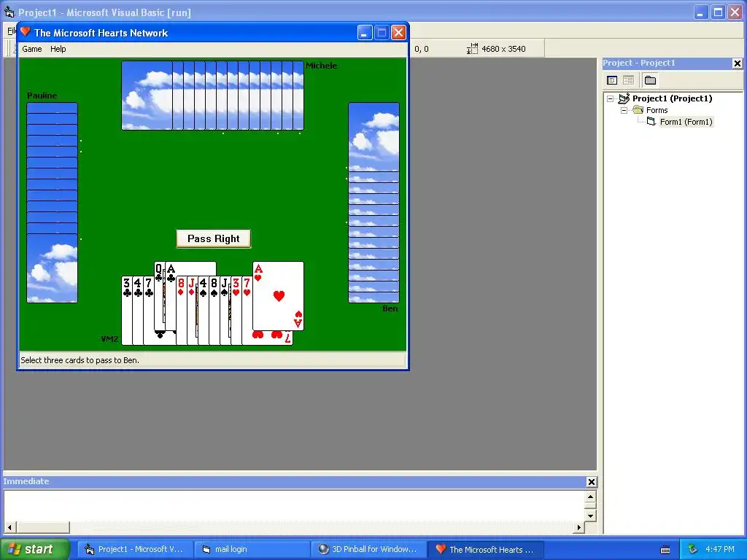747x560 pixels.
Task: Toggle Folders icon in Project panel
Action: click(650, 80)
